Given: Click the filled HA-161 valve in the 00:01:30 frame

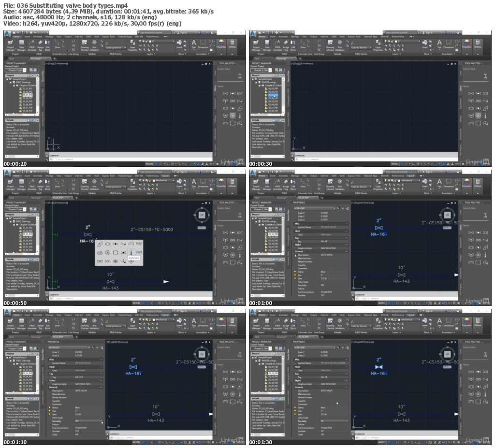Looking at the screenshot, I should 379,367.
